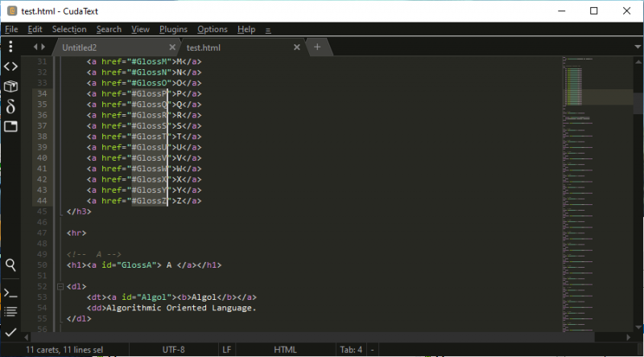The height and width of the screenshot is (357, 644).
Task: Click line number 31 in gutter
Action: pyautogui.click(x=42, y=62)
